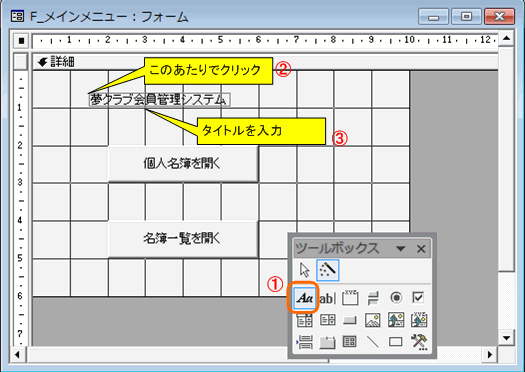Toggle the Control Wizards wand button

[327, 270]
